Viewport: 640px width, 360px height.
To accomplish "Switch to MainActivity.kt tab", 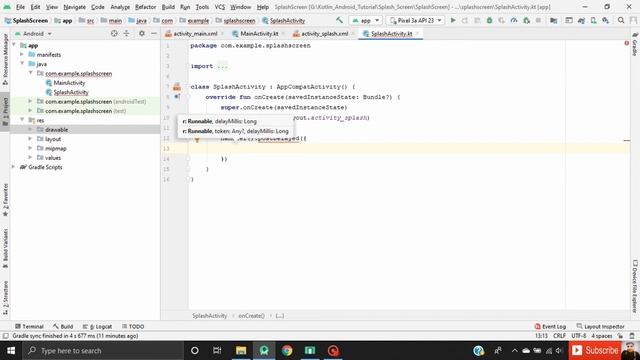I will tap(259, 33).
